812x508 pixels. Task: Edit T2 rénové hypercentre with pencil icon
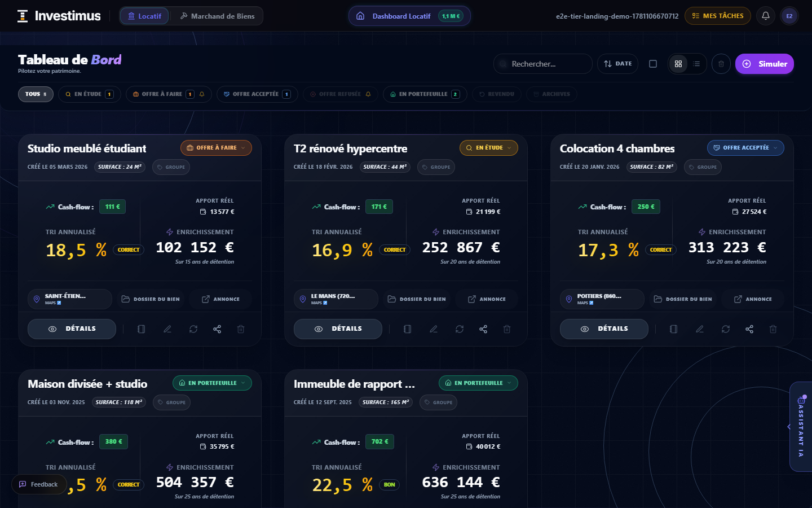(x=434, y=329)
